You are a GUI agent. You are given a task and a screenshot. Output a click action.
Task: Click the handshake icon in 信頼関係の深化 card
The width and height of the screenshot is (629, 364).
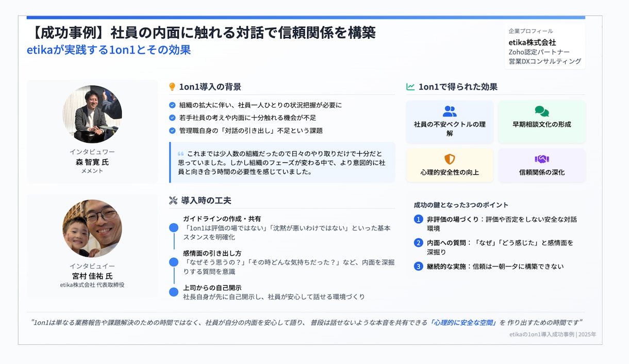pos(542,159)
